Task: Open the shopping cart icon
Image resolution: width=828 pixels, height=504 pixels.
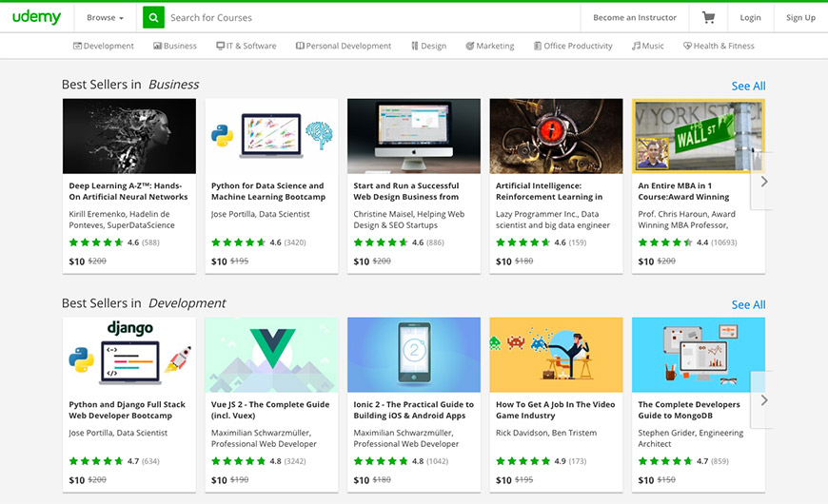Action: [x=708, y=17]
